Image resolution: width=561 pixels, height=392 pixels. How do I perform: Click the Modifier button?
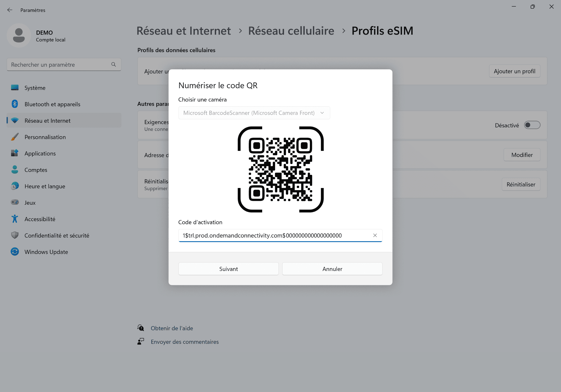coord(522,155)
